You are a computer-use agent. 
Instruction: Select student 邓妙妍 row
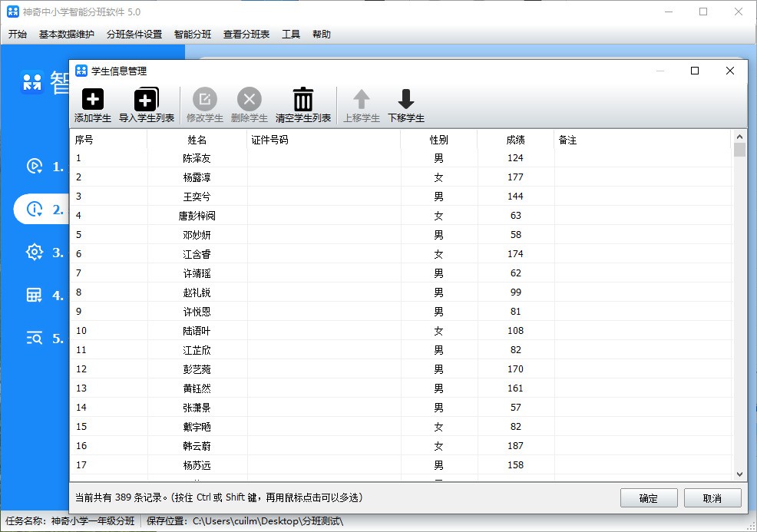(402, 235)
